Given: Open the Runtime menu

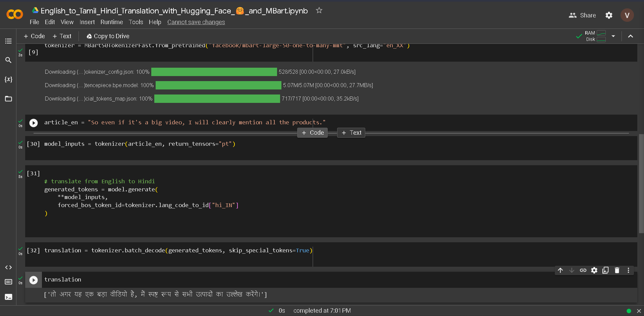Looking at the screenshot, I should coord(111,22).
